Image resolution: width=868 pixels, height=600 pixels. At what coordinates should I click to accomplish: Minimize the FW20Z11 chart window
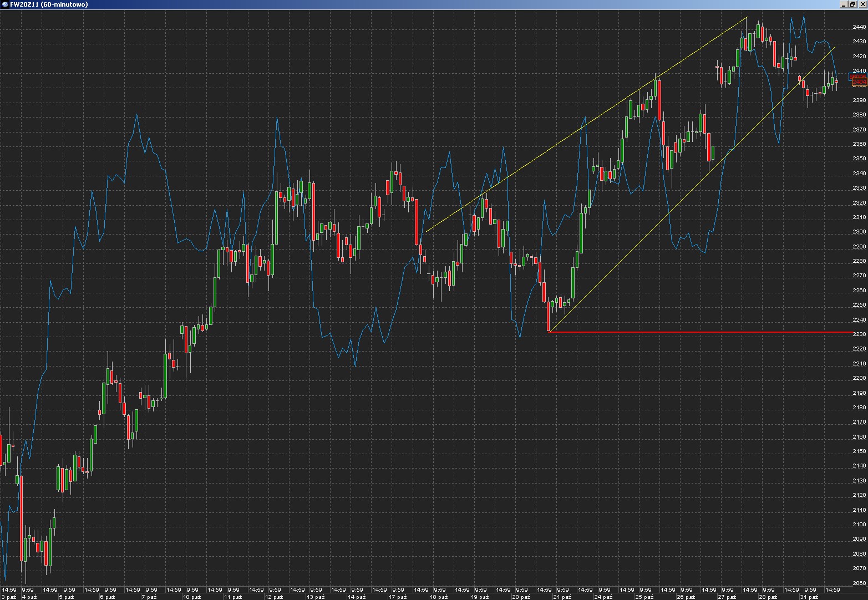click(844, 4)
